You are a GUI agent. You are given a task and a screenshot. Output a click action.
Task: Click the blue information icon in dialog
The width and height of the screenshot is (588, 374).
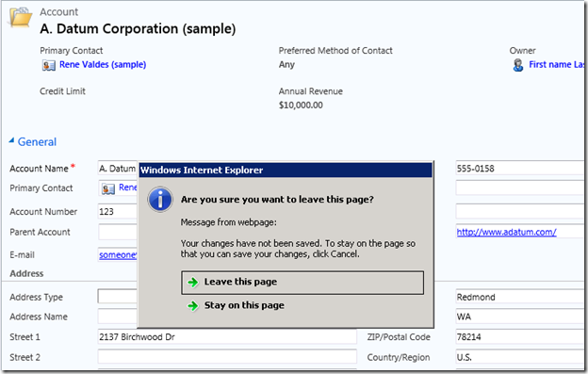pyautogui.click(x=160, y=200)
